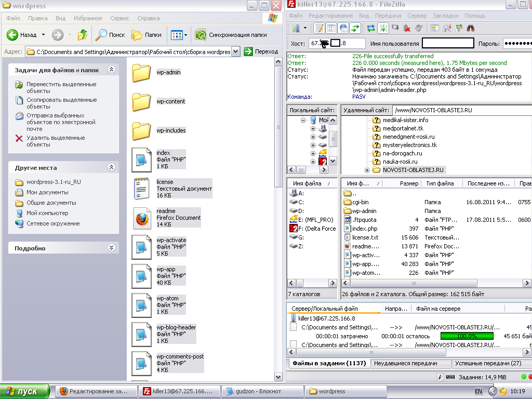The image size is (532, 399).
Task: Click the 'Удаленный сайт' path field
Action: (462, 110)
